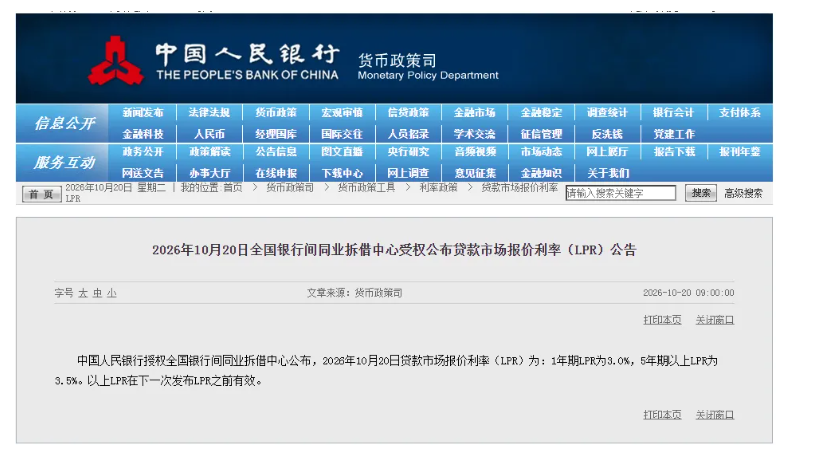Select 政策解读 under 服务互动
825x452 pixels.
tap(209, 152)
